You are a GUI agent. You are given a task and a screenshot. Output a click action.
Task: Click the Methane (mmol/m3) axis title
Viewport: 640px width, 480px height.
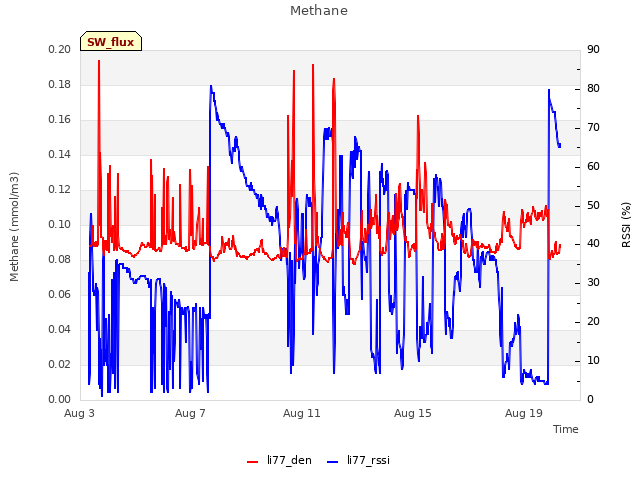tap(14, 227)
